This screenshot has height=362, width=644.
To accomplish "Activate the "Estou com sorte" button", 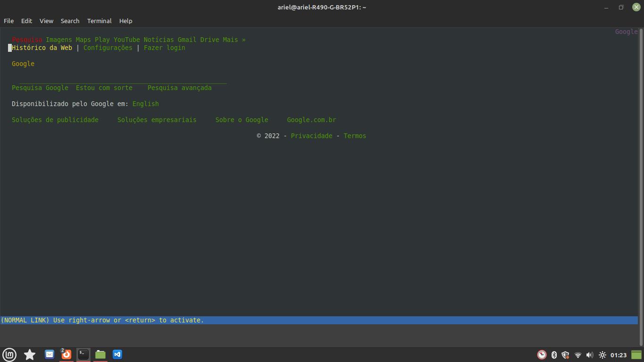I will (x=104, y=88).
